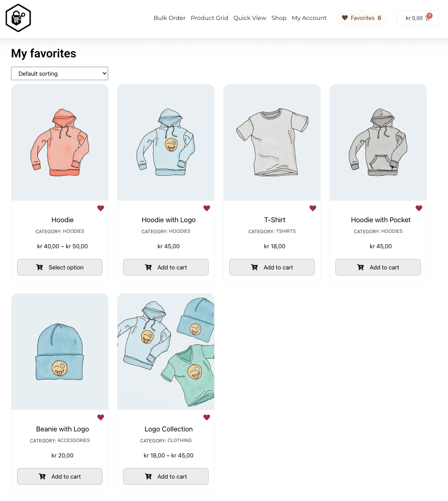The width and height of the screenshot is (448, 501).
Task: Click the heart icon in Favorites button
Action: point(345,18)
